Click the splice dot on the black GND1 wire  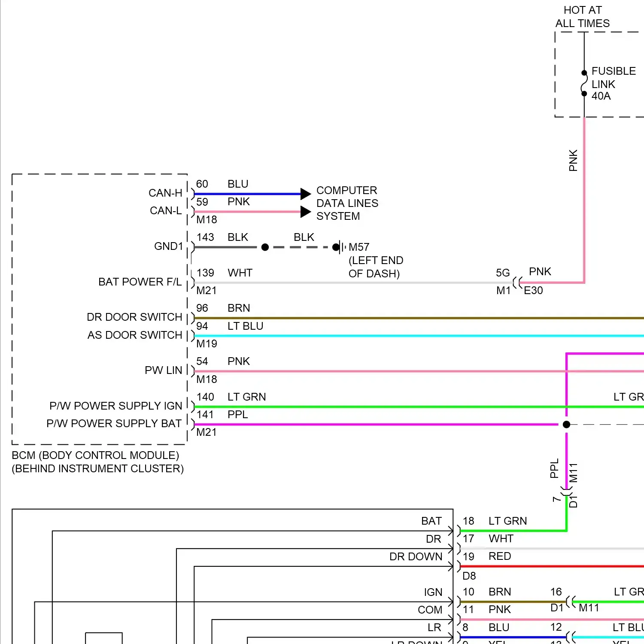point(265,247)
